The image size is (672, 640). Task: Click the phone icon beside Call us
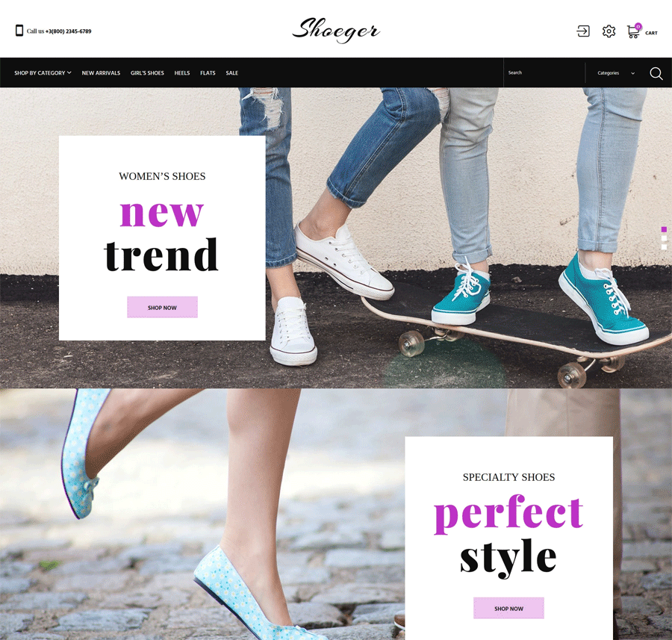[x=19, y=31]
